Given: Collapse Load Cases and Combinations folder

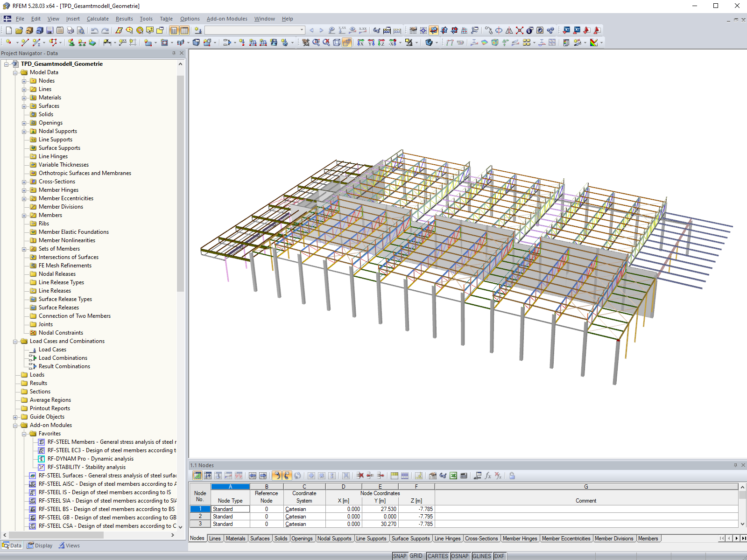Looking at the screenshot, I should tap(15, 341).
